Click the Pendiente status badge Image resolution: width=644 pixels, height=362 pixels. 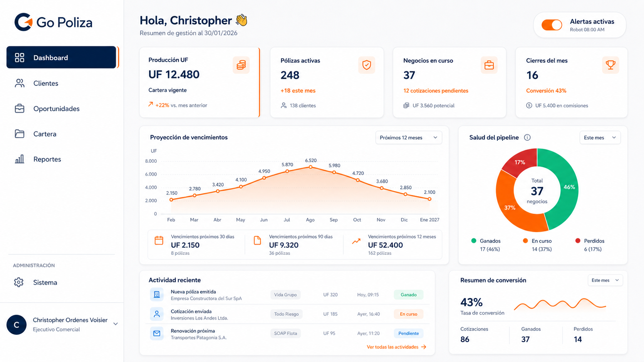click(x=408, y=333)
